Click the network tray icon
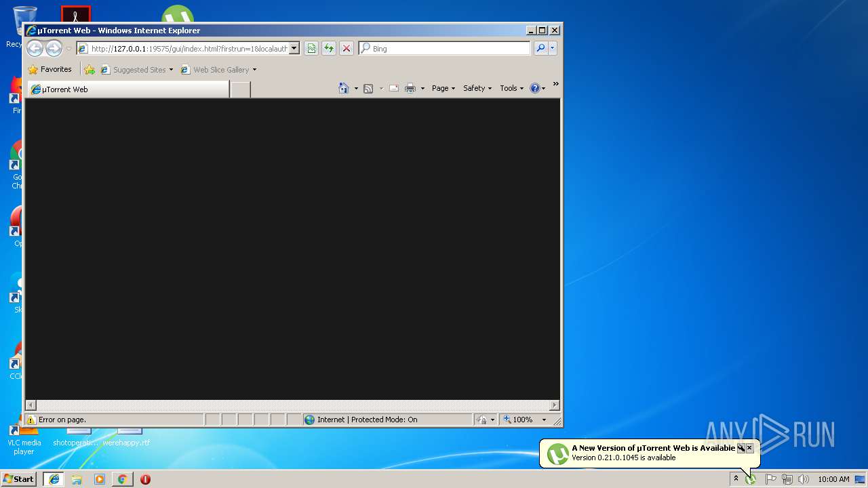Screen dimensions: 868x488 click(787, 479)
